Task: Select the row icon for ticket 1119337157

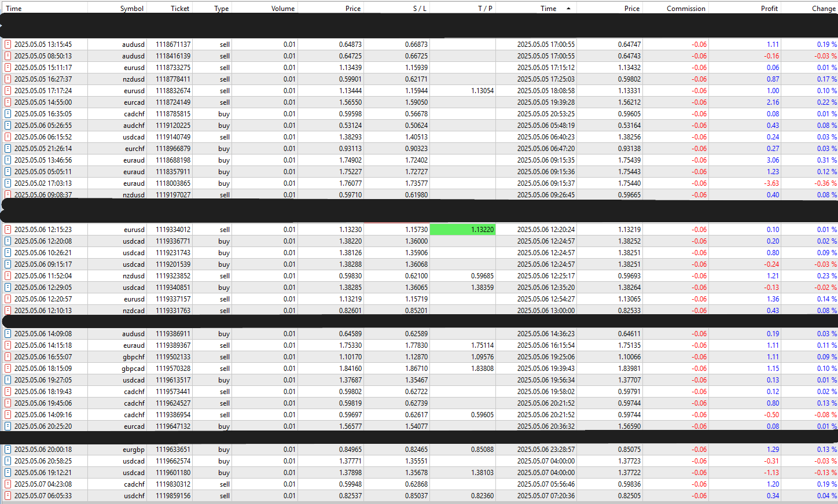Action: pyautogui.click(x=8, y=299)
